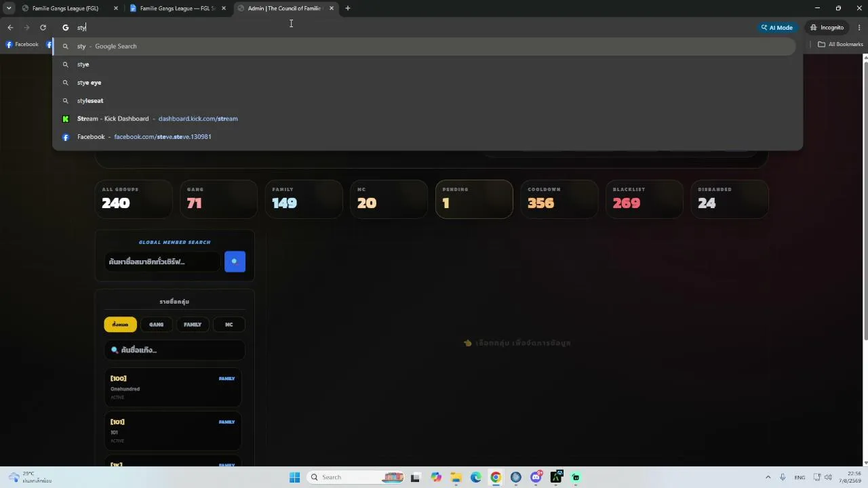Image resolution: width=868 pixels, height=488 pixels.
Task: Filter the group list by FAMILY
Action: click(x=193, y=325)
